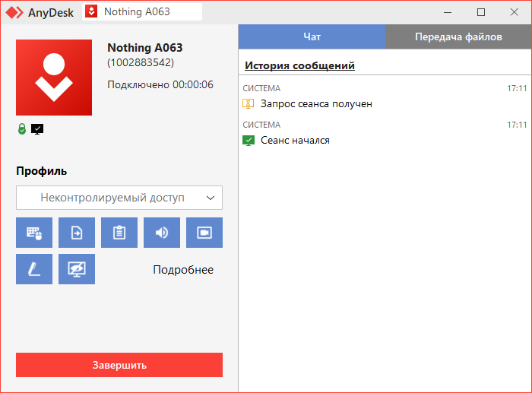Click the red icon in Nothing A063 tab
This screenshot has height=393, width=532.
(91, 11)
